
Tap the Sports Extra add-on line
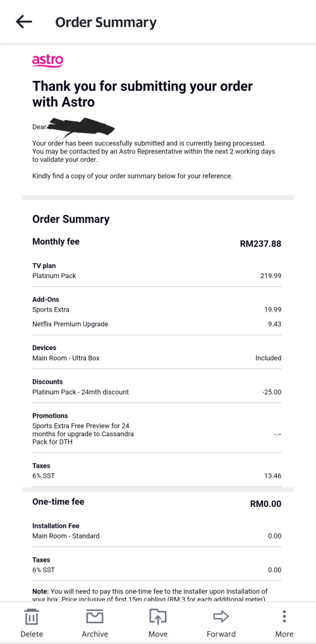click(157, 309)
